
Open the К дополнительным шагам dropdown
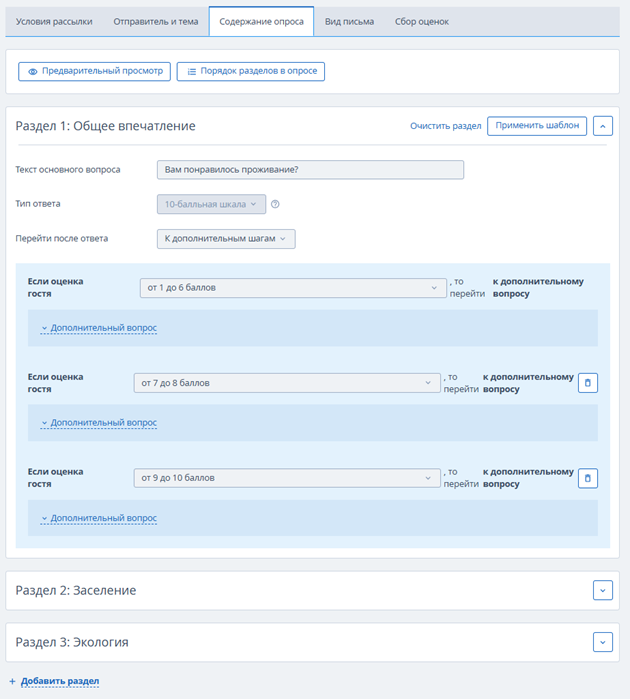pyautogui.click(x=226, y=239)
